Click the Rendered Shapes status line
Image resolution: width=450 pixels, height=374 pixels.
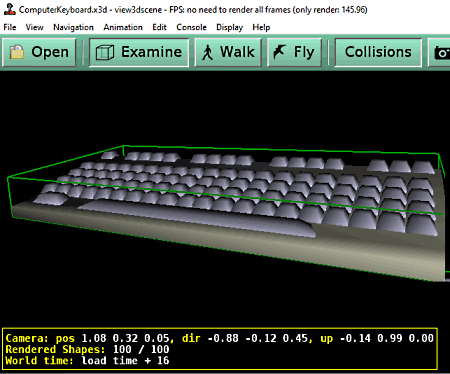tap(87, 349)
